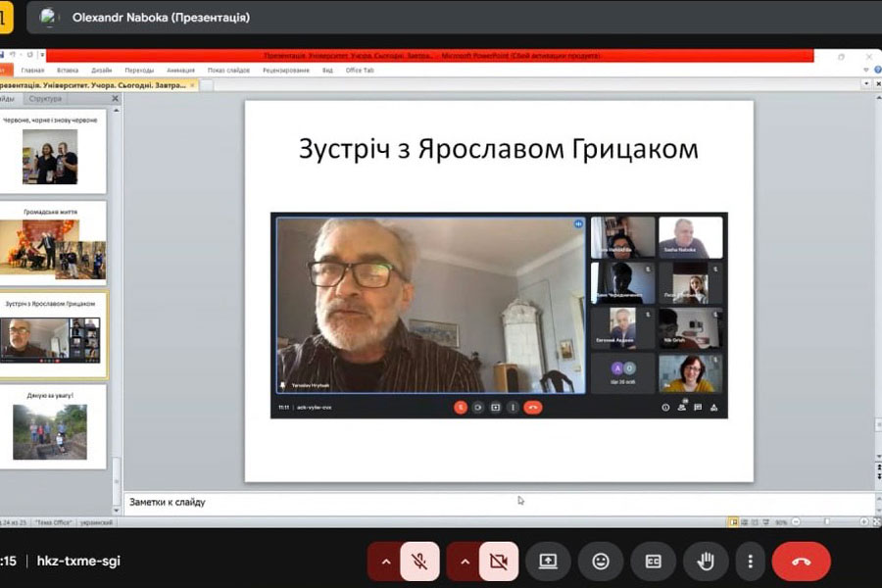Open the Вид ribbon tab

pos(327,71)
